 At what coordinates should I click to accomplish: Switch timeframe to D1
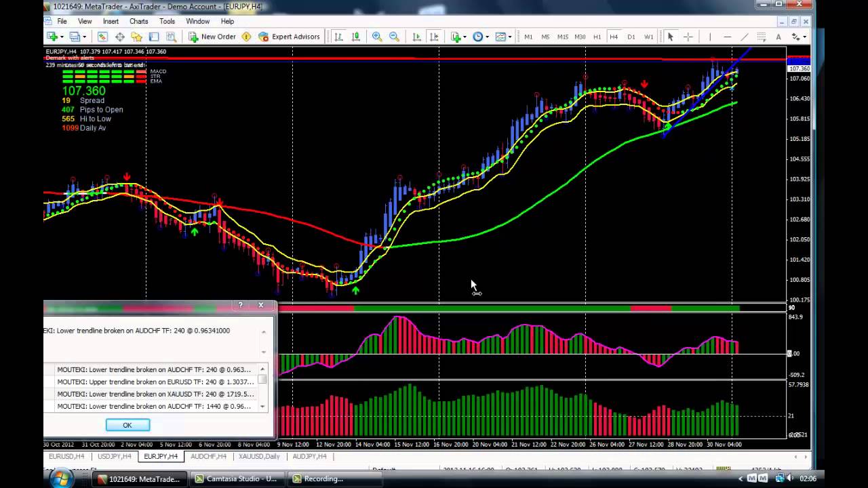point(631,37)
